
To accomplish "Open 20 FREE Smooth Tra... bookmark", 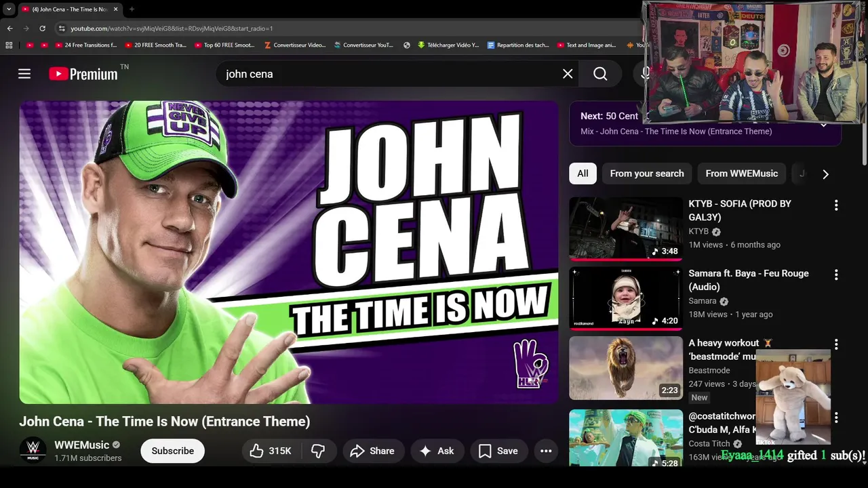I will [155, 45].
